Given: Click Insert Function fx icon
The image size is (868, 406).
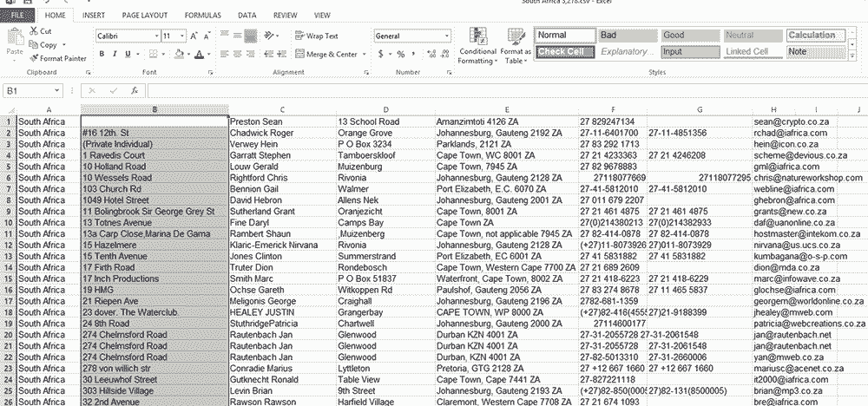Looking at the screenshot, I should pos(134,91).
